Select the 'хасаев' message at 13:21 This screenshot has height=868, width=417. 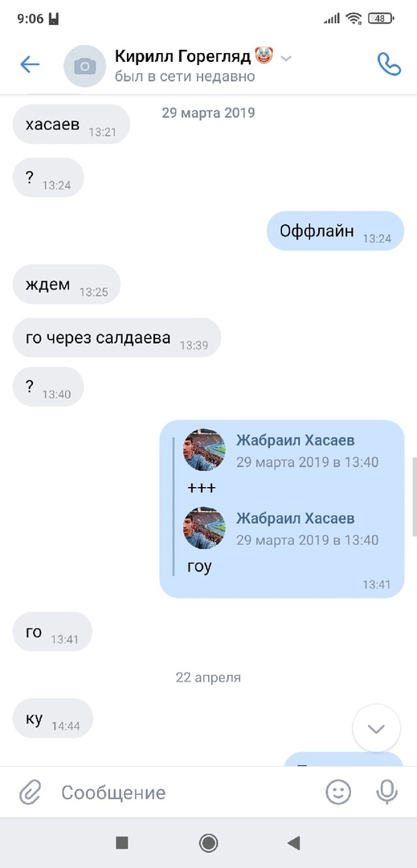pos(72,124)
